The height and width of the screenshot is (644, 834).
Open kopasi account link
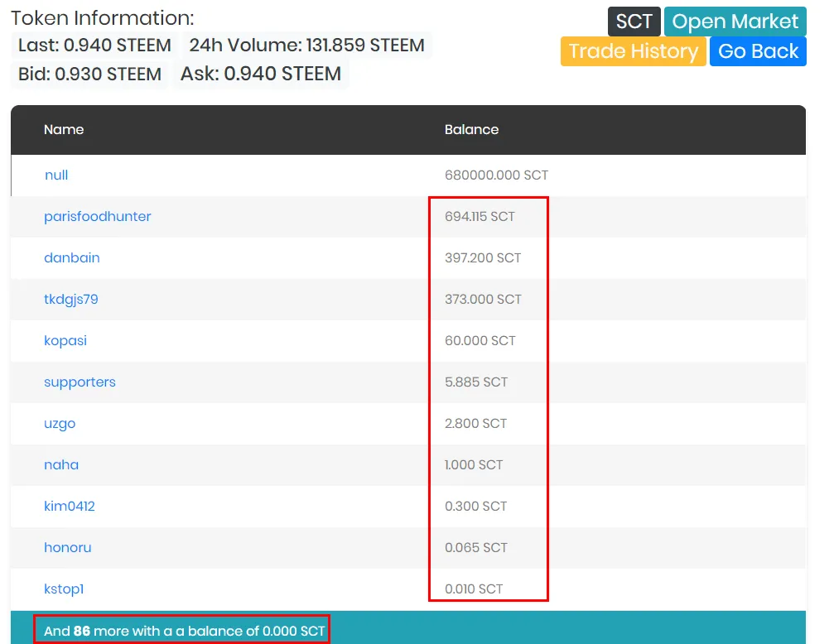tap(65, 341)
